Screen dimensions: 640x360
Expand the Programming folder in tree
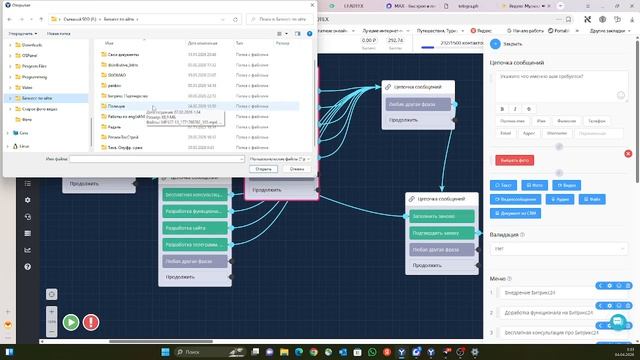[10, 77]
